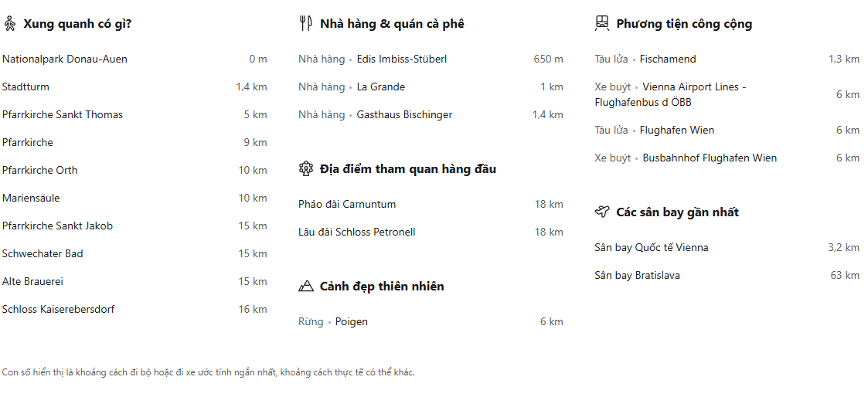Select Pháo đài Carnuntum attraction
The width and height of the screenshot is (868, 397).
(347, 205)
